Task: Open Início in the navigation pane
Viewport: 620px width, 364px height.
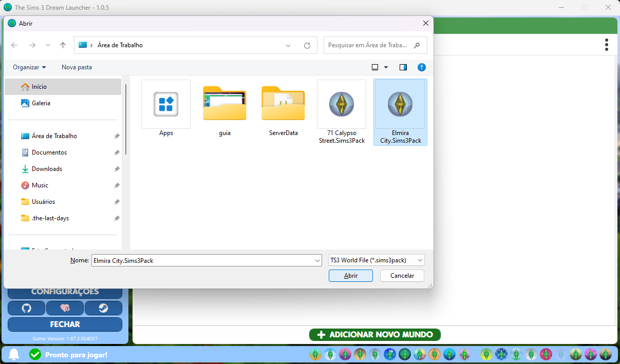Action: (x=63, y=87)
